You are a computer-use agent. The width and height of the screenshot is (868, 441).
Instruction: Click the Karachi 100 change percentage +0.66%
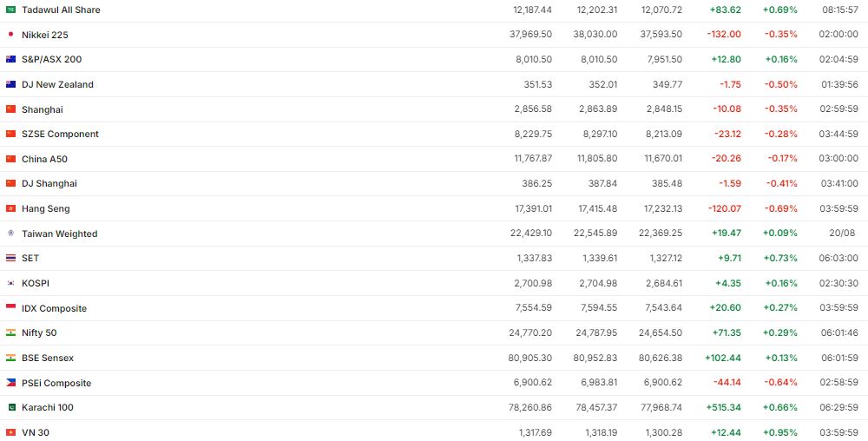coord(779,407)
